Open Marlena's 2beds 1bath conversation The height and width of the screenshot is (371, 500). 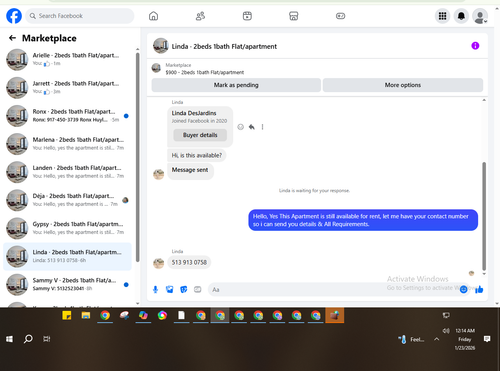(67, 144)
